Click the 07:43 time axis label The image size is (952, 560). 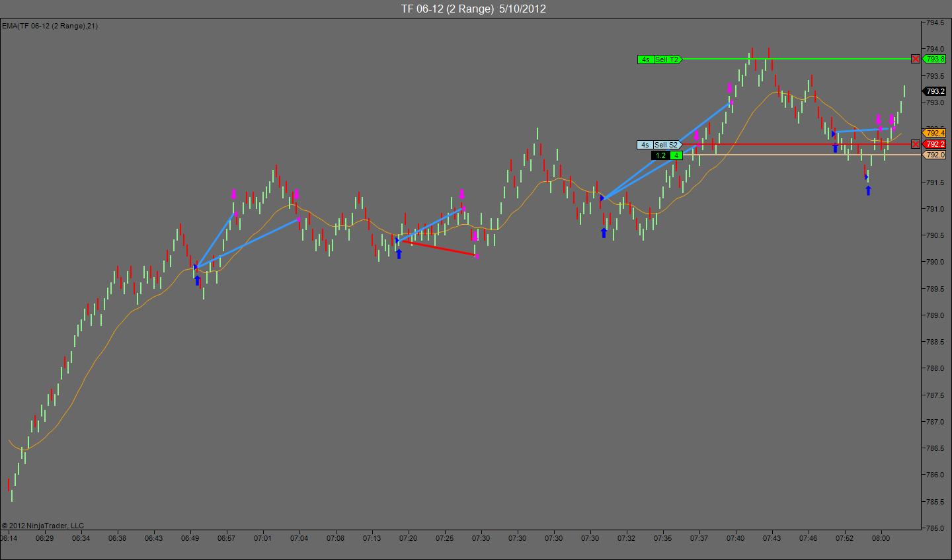772,538
